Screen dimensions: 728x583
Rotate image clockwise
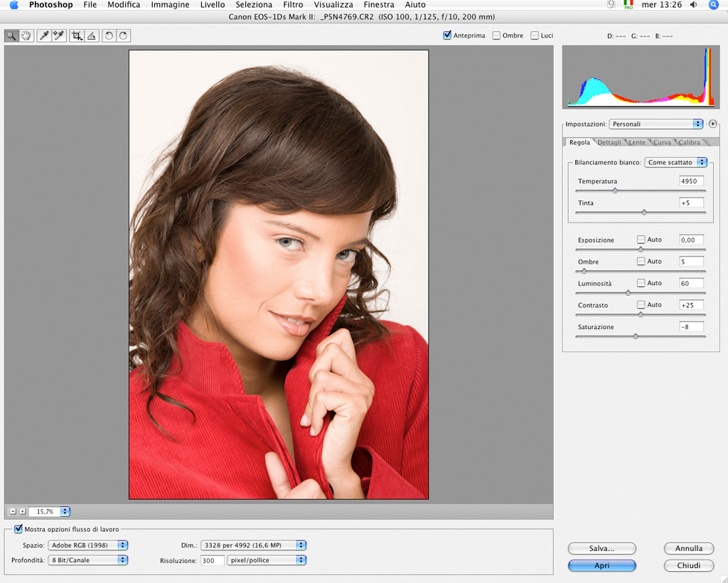tap(124, 36)
